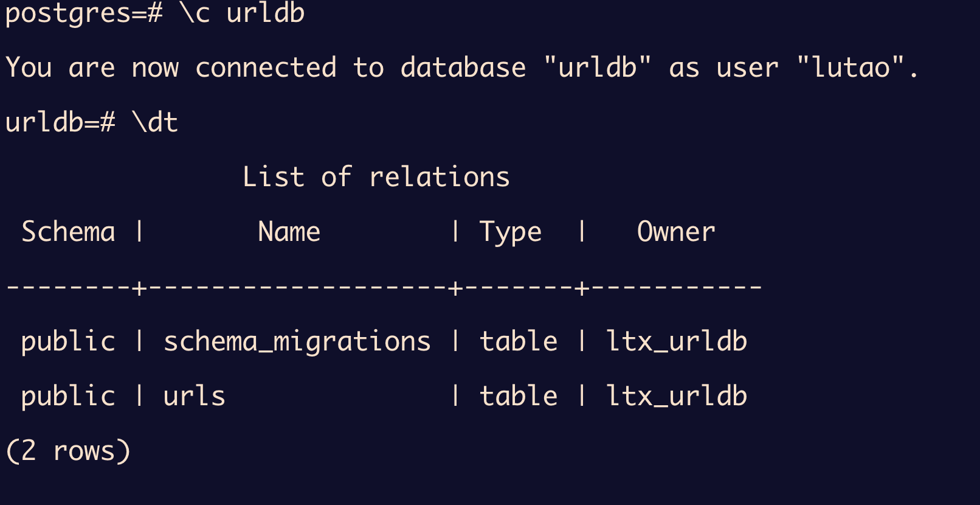The width and height of the screenshot is (980, 505).
Task: Click ltx_urldb owner of urls table
Action: pyautogui.click(x=676, y=396)
